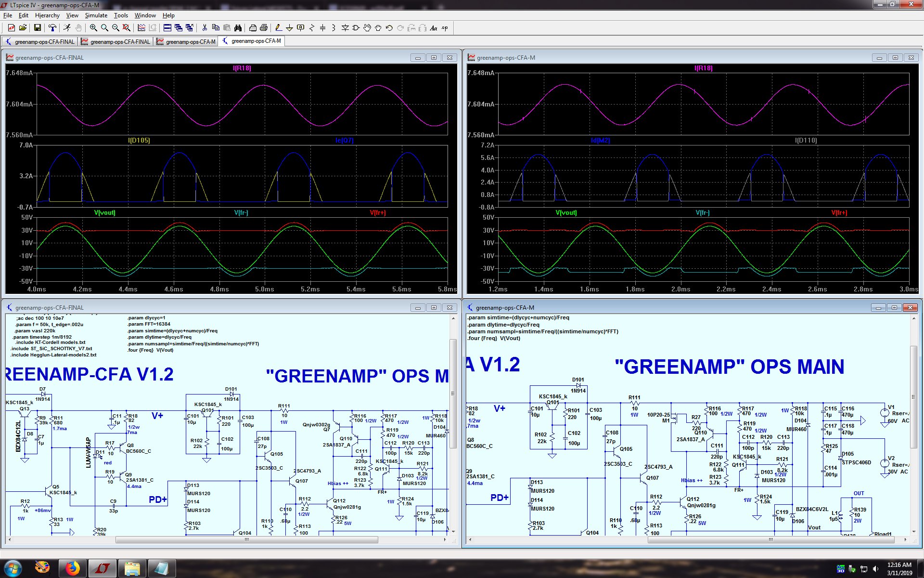The image size is (924, 578).
Task: Open the Control Panel hammer icon
Action: 52,28
